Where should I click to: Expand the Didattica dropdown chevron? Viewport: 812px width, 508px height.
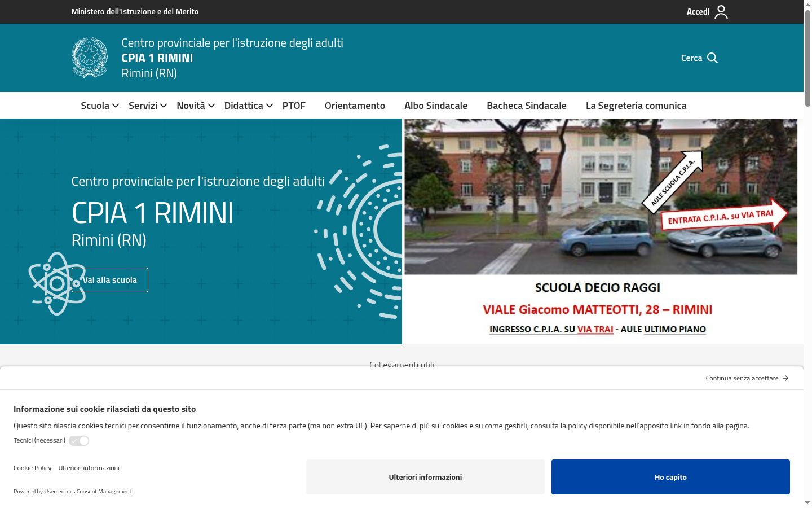pos(270,106)
